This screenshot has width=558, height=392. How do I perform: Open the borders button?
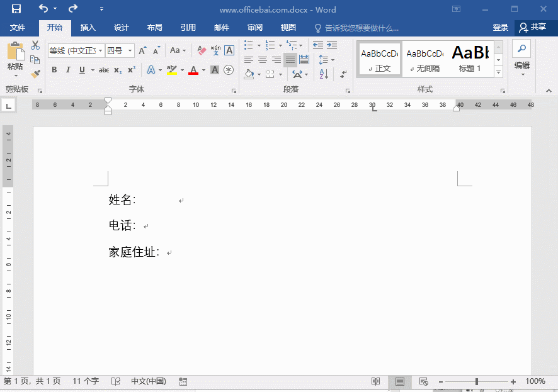(x=270, y=74)
